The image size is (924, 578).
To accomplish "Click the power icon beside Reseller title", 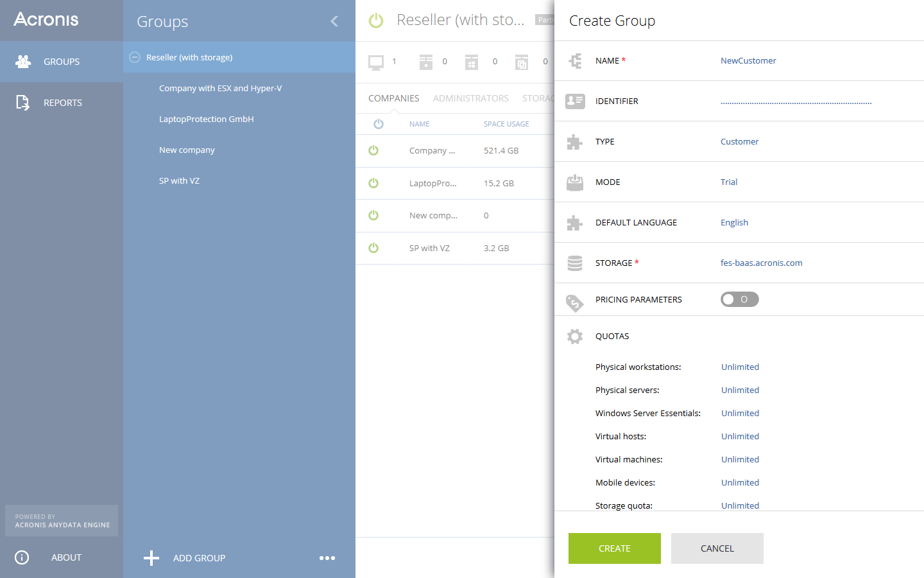I will pos(376,21).
